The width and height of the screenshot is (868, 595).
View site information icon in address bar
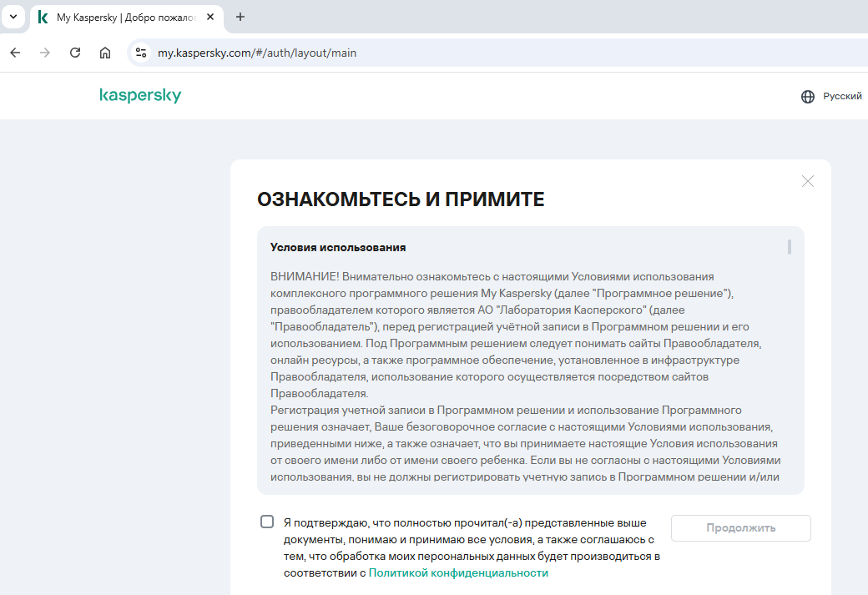click(x=141, y=53)
